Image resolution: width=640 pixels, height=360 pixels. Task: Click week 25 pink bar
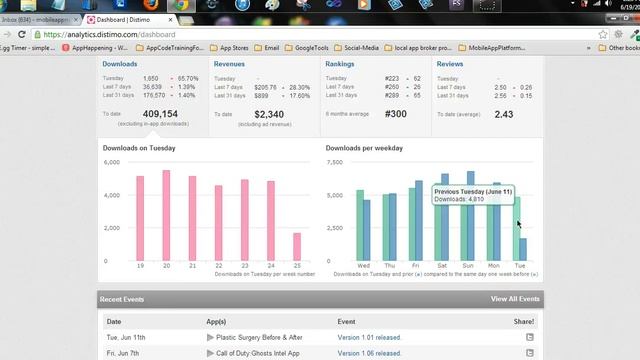point(297,247)
